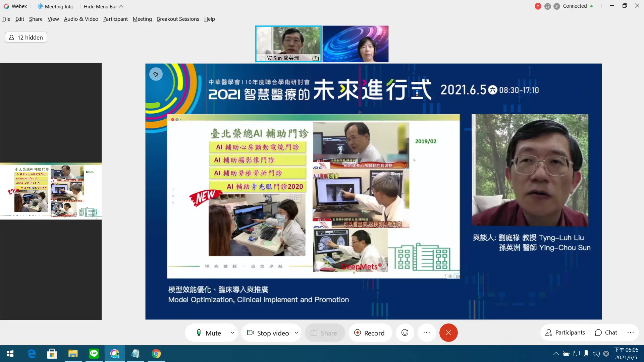This screenshot has height=362, width=644.
Task: Stop video camera
Action: coord(268,333)
